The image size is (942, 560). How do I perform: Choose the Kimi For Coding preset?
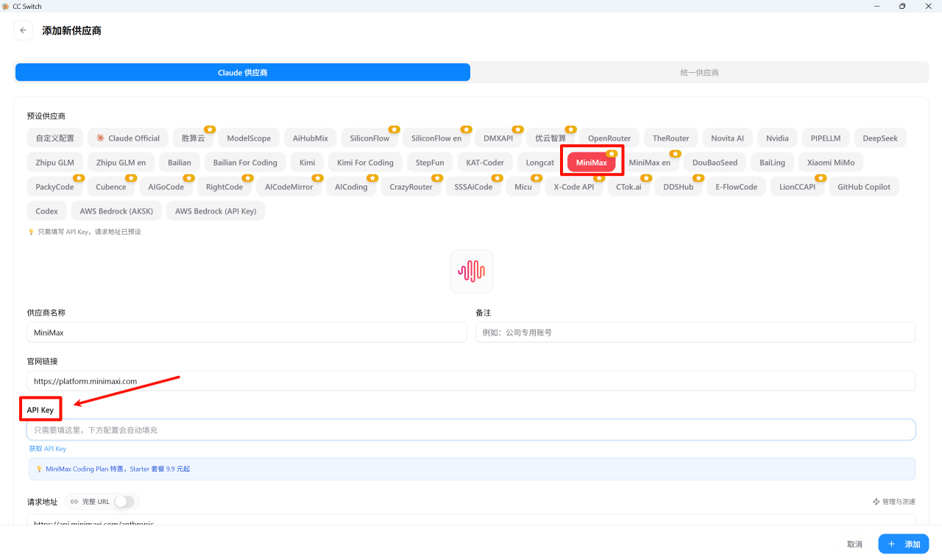[x=365, y=163]
